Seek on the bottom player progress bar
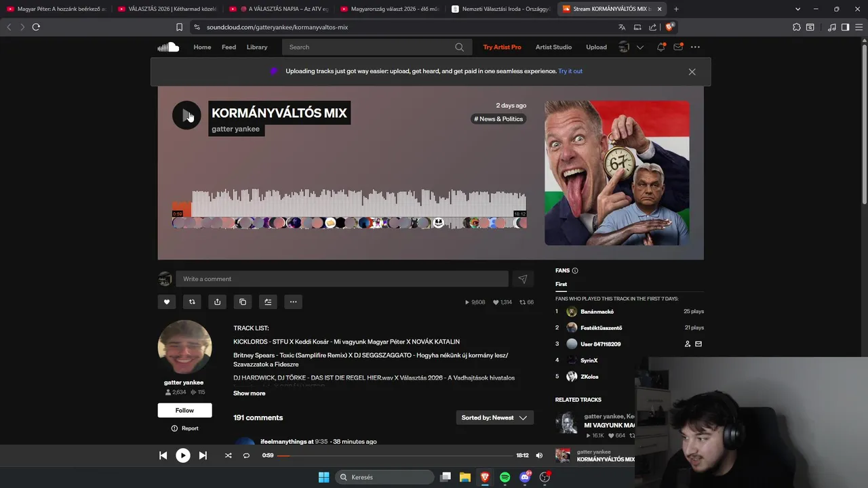868x488 pixels. 395,455
